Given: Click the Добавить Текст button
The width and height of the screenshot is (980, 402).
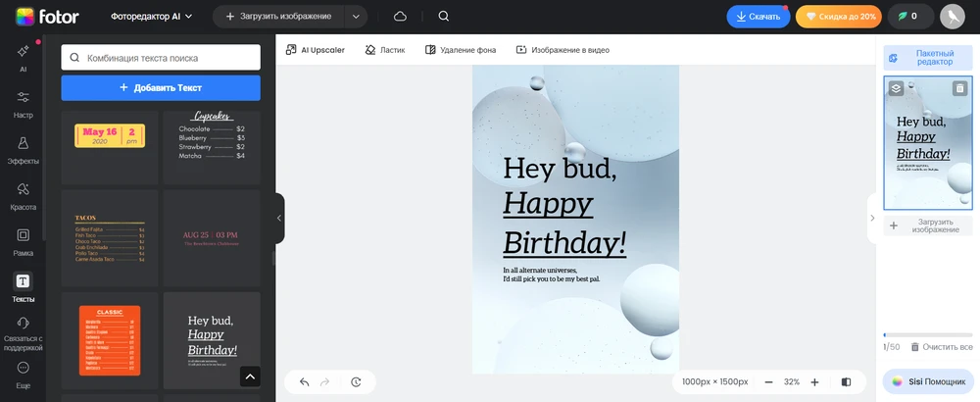Looking at the screenshot, I should 161,87.
